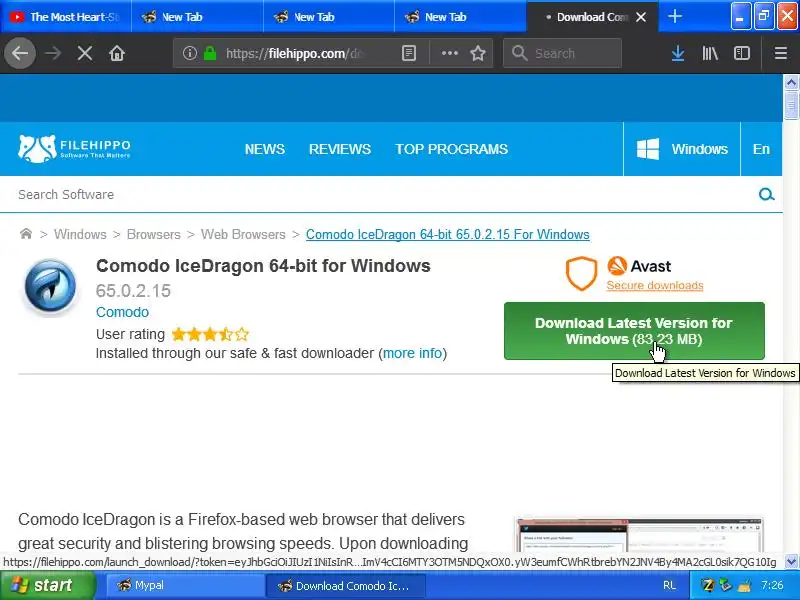
Task: Click the scrollbar down arrow
Action: (791, 562)
